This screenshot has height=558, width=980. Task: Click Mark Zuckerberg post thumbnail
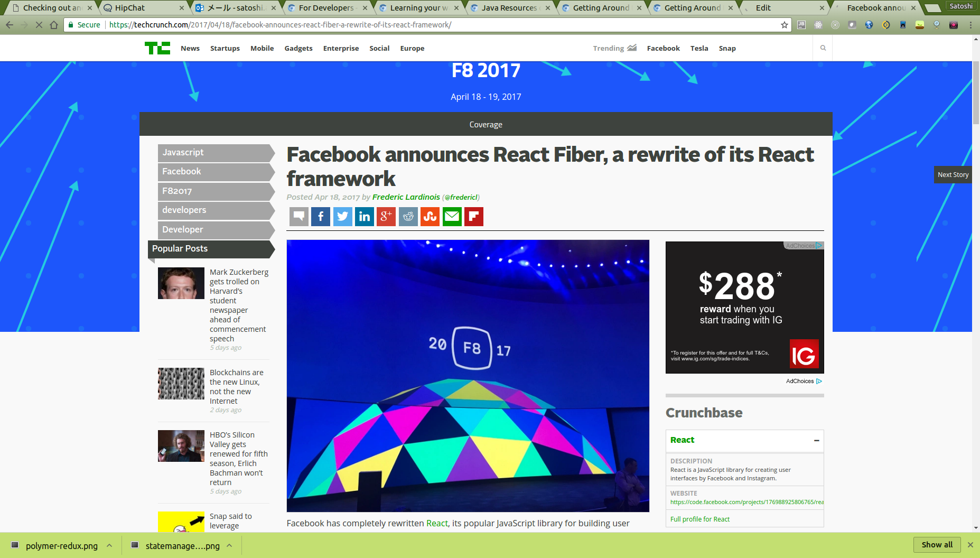click(181, 283)
